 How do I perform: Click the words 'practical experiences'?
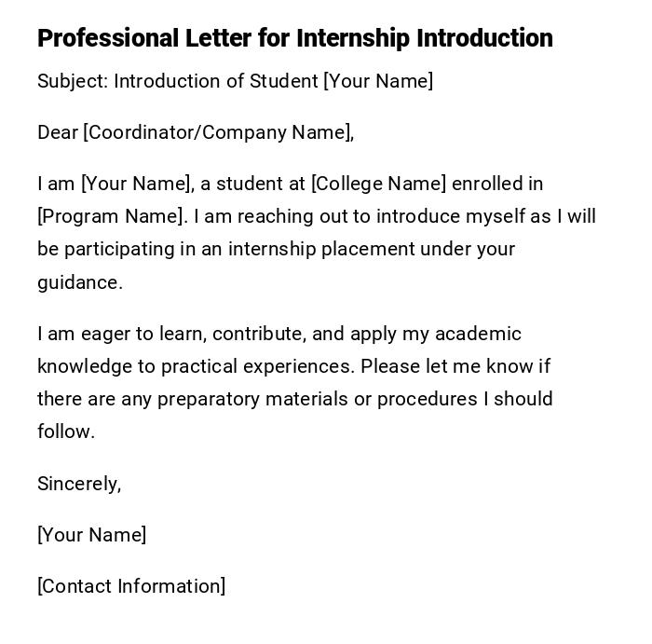[257, 366]
